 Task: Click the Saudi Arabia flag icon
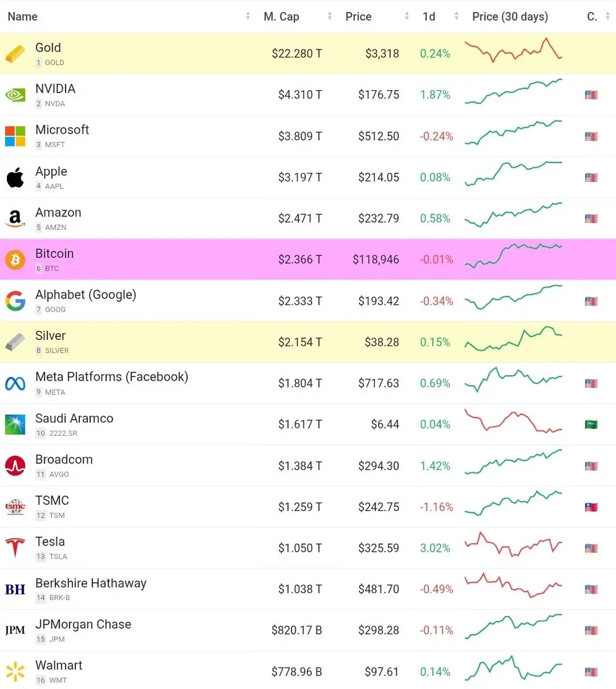(591, 425)
